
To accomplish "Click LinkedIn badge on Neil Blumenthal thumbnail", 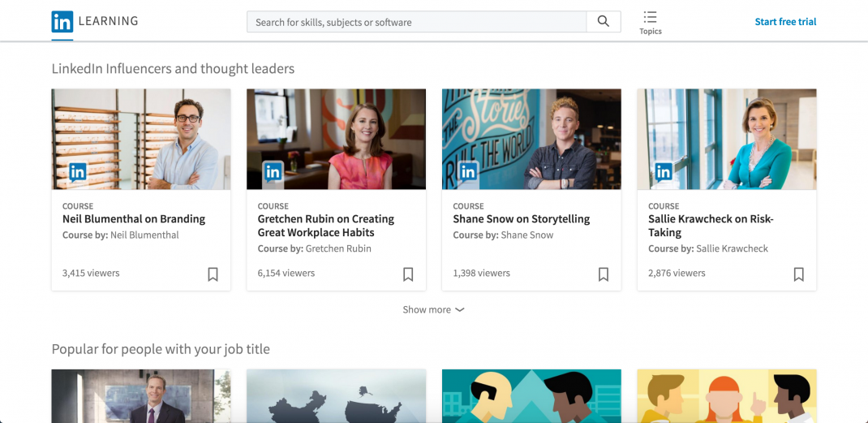I will (x=78, y=171).
